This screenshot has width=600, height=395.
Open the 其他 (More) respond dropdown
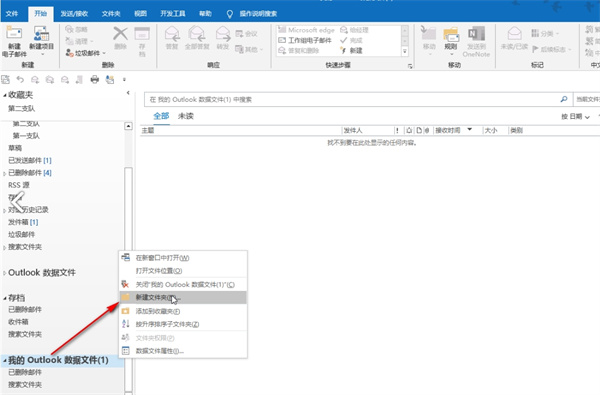pyautogui.click(x=249, y=49)
